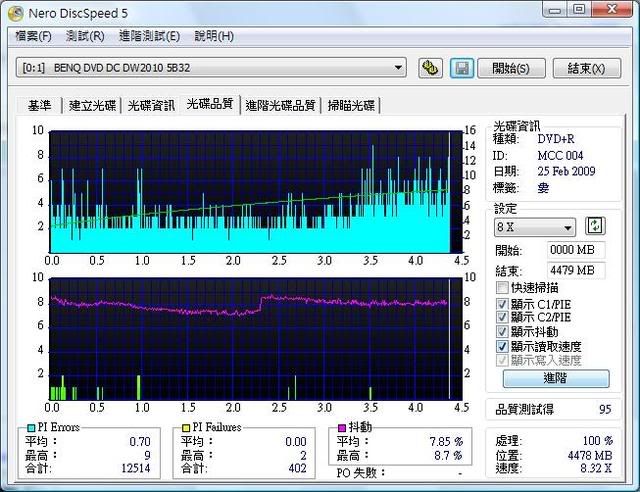Click the PI Failures total value 402
The height and width of the screenshot is (492, 640).
297,468
